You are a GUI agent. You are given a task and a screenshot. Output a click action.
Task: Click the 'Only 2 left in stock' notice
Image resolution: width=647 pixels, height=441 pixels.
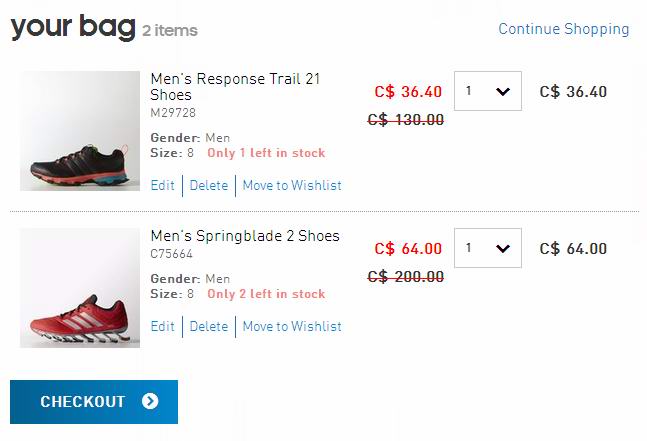[x=266, y=294]
